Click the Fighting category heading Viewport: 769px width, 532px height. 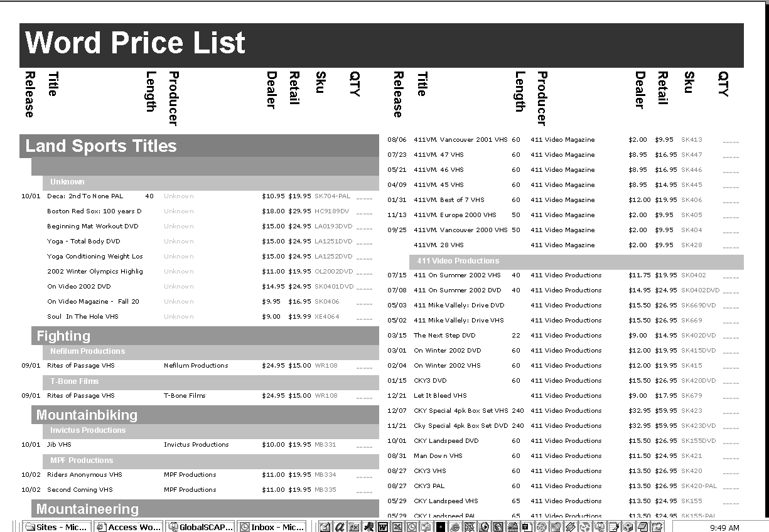click(x=63, y=336)
